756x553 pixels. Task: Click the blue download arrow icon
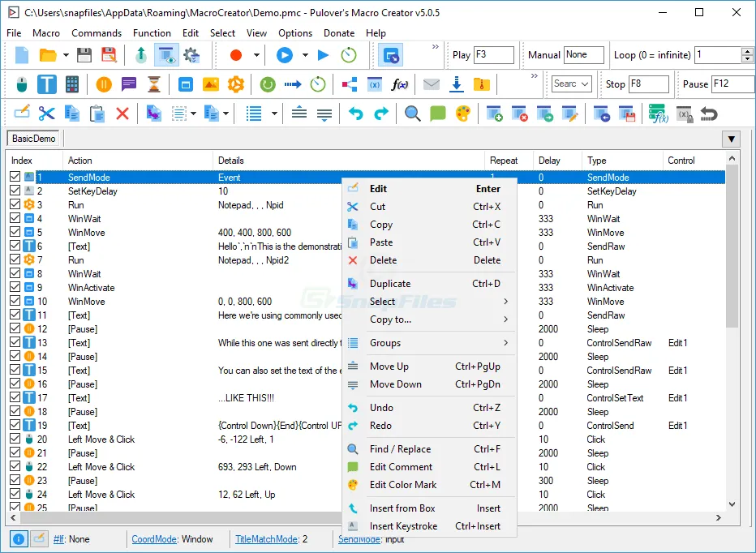click(x=456, y=84)
